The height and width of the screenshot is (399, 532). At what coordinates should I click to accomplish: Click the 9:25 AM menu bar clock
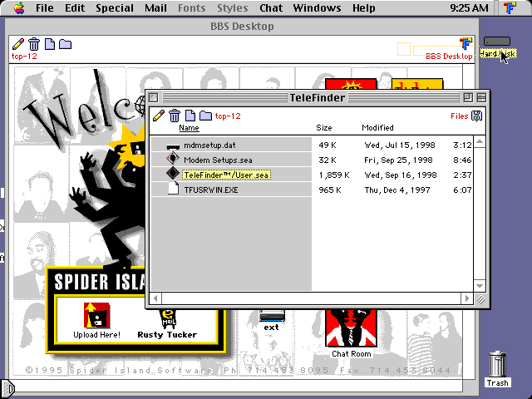(x=469, y=7)
